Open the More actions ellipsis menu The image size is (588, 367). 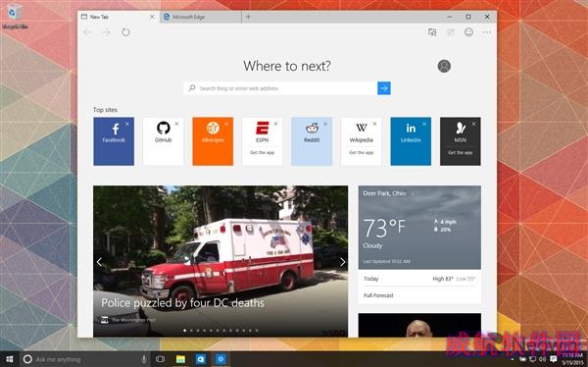pos(487,32)
